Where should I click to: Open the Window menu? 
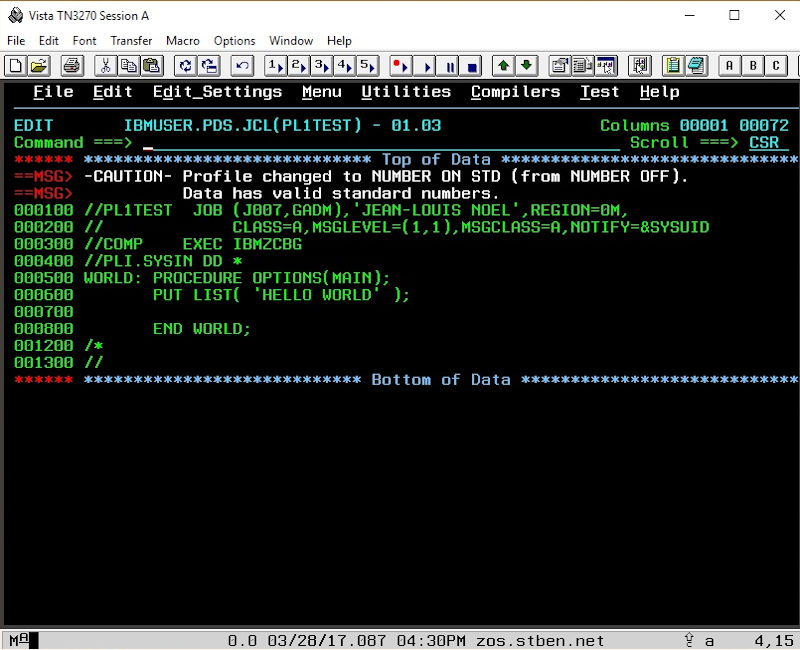[291, 40]
